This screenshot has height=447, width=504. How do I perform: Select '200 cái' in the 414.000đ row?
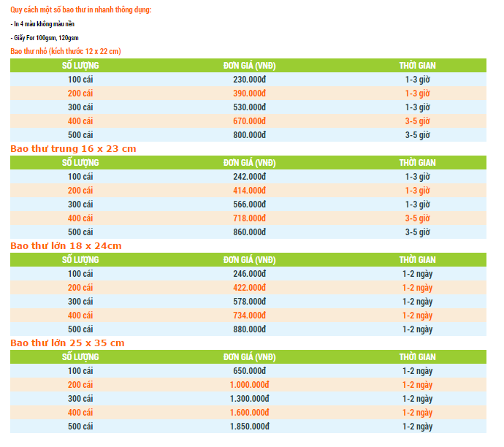[80, 190]
